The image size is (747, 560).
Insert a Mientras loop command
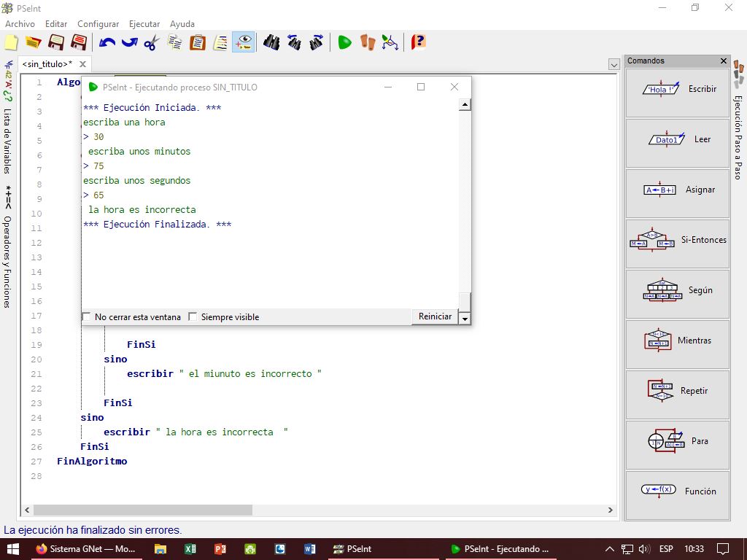[677, 341]
